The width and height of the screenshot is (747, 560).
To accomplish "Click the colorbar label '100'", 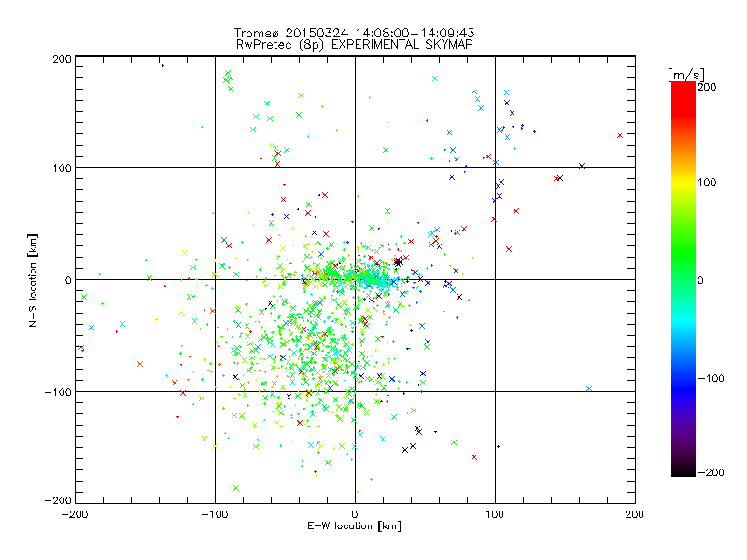I will [707, 182].
